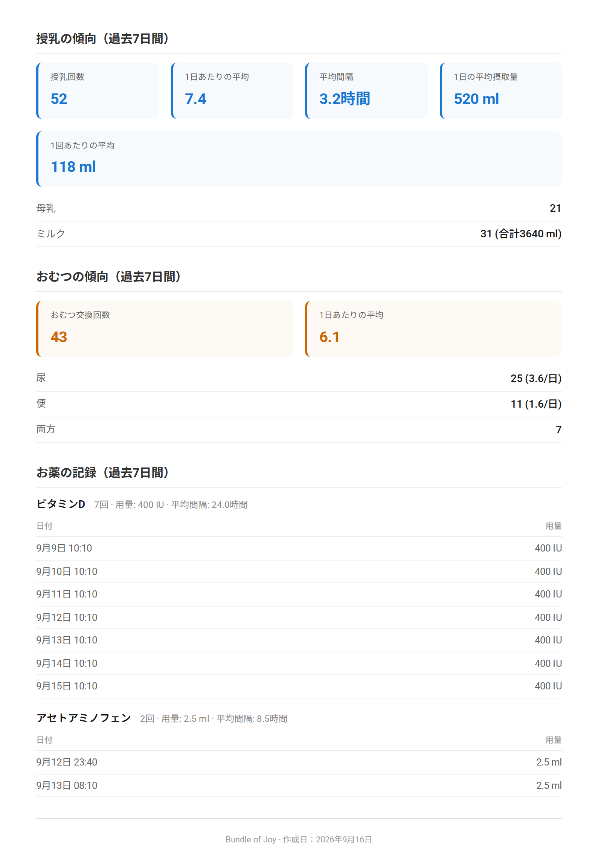The width and height of the screenshot is (598, 868).
Task: Click the アセトアミノフェン medication title
Action: (84, 718)
